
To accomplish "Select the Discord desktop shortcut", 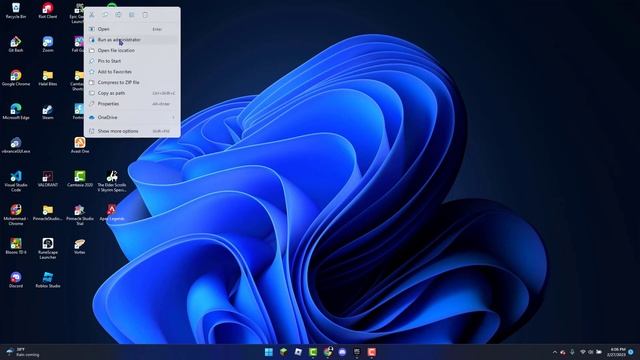I will pyautogui.click(x=16, y=280).
